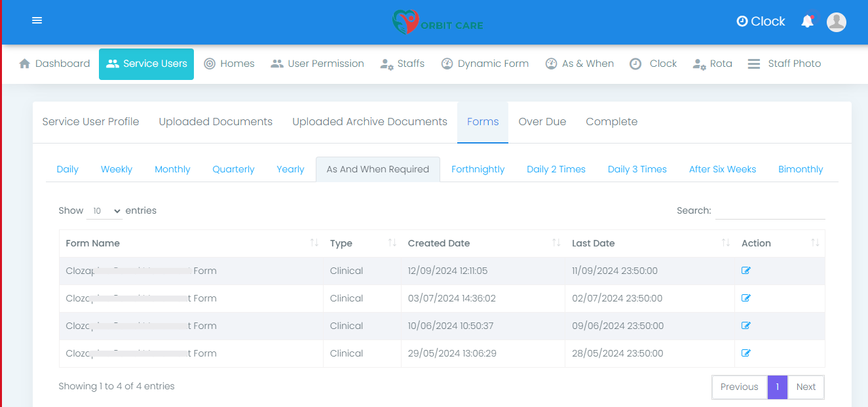Click edit icon for 10/06/2024 form
This screenshot has width=868, height=407.
(x=745, y=326)
